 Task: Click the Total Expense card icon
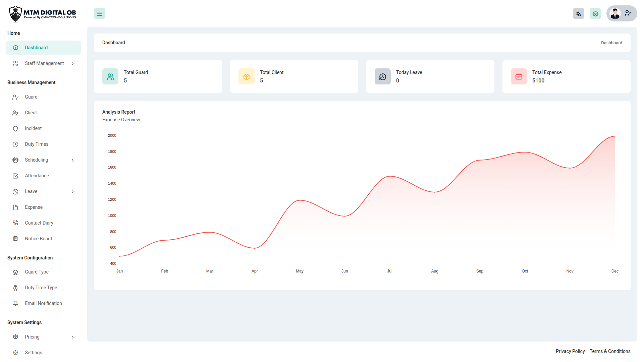(519, 77)
